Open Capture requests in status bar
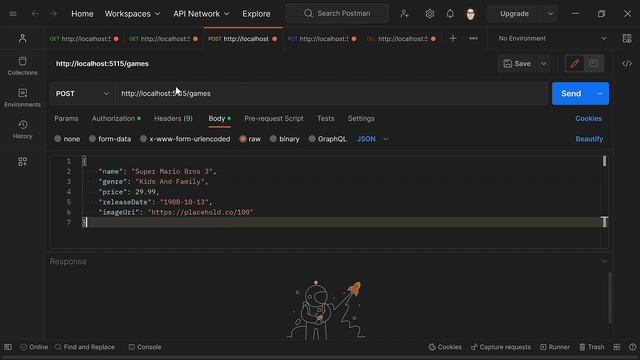 (501, 347)
